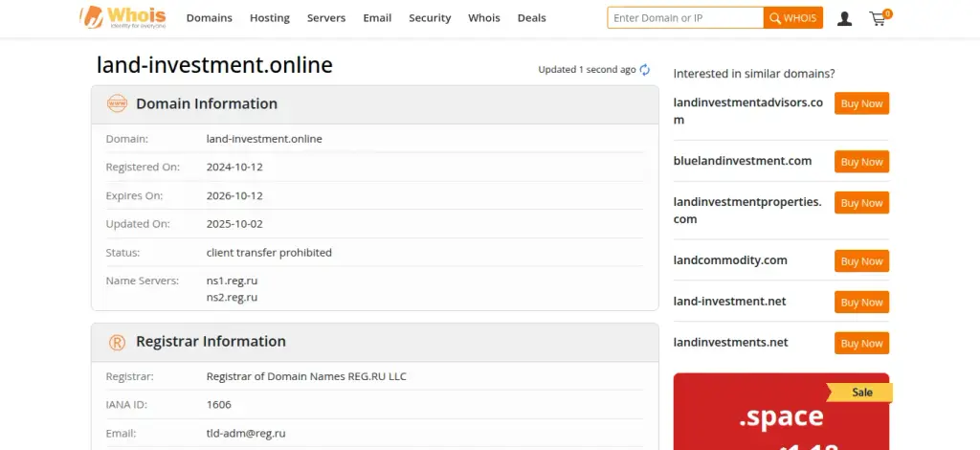Buy Now for landinvestmentproperties.com
The width and height of the screenshot is (980, 450).
click(862, 203)
